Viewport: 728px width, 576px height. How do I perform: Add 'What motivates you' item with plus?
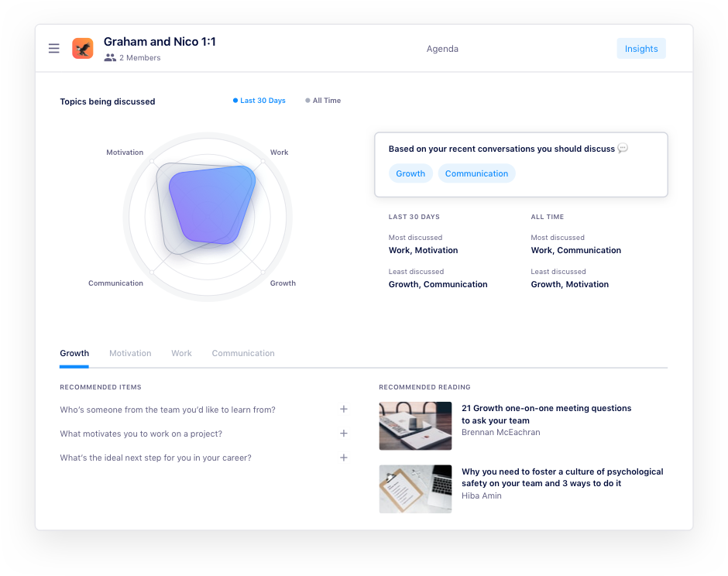tap(344, 433)
